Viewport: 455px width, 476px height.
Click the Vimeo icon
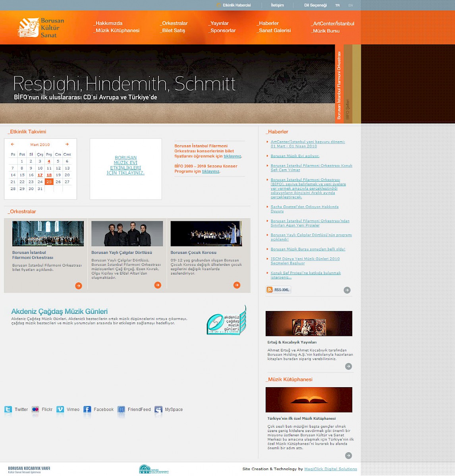[60, 410]
